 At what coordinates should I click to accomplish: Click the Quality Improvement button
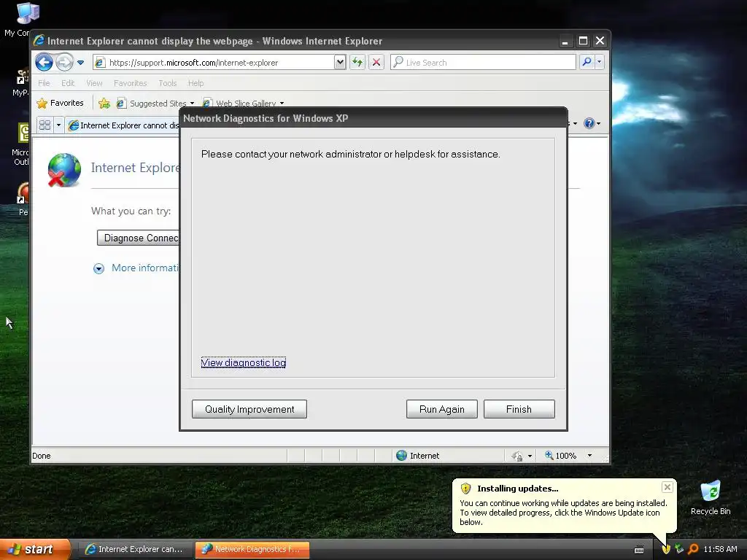click(x=249, y=409)
